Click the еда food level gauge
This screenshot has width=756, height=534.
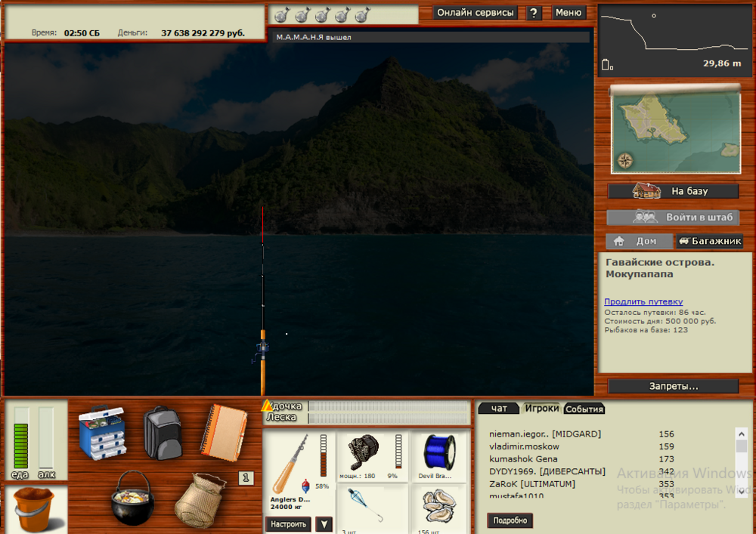(x=20, y=438)
